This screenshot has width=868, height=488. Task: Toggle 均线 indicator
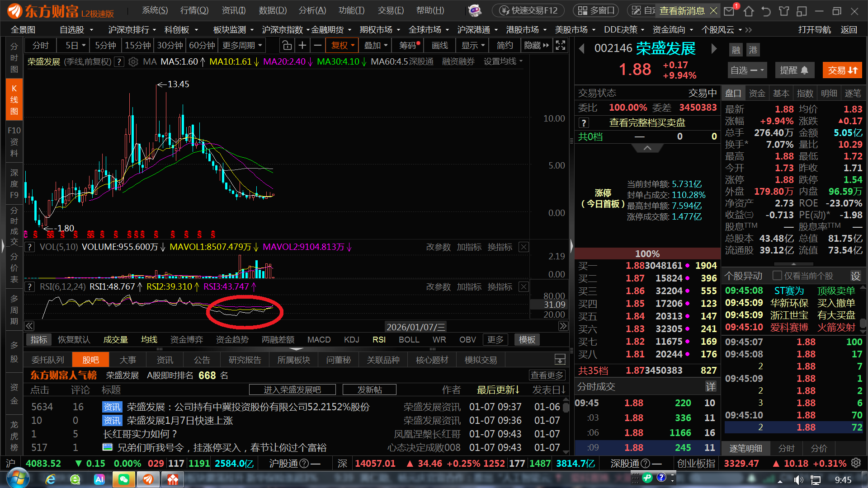click(x=149, y=339)
